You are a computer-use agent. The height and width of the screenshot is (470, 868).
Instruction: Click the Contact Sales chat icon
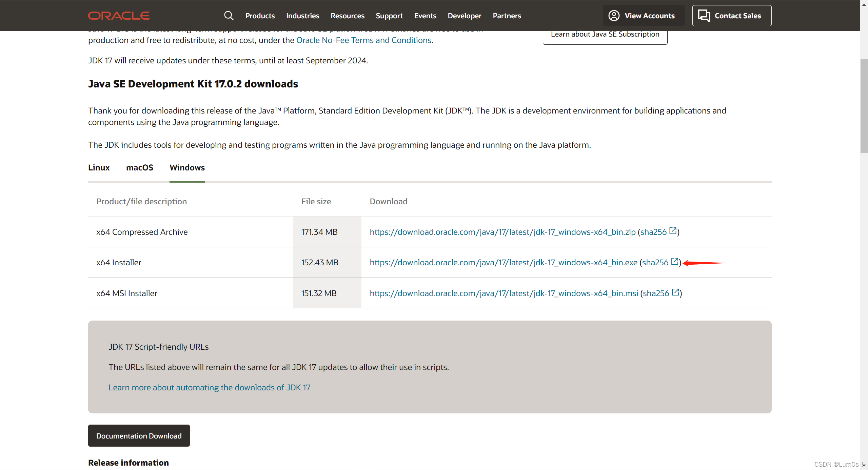[x=704, y=16]
